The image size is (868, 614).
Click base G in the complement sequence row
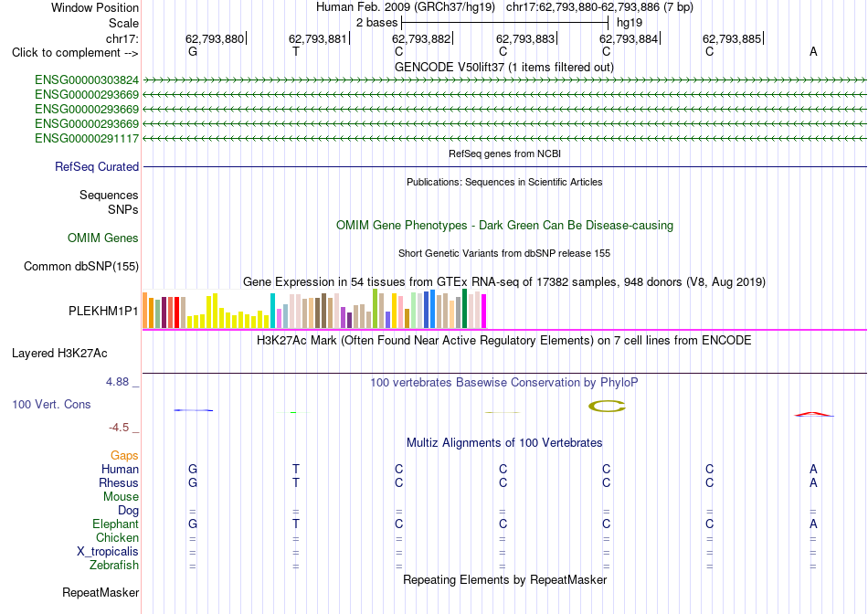193,51
